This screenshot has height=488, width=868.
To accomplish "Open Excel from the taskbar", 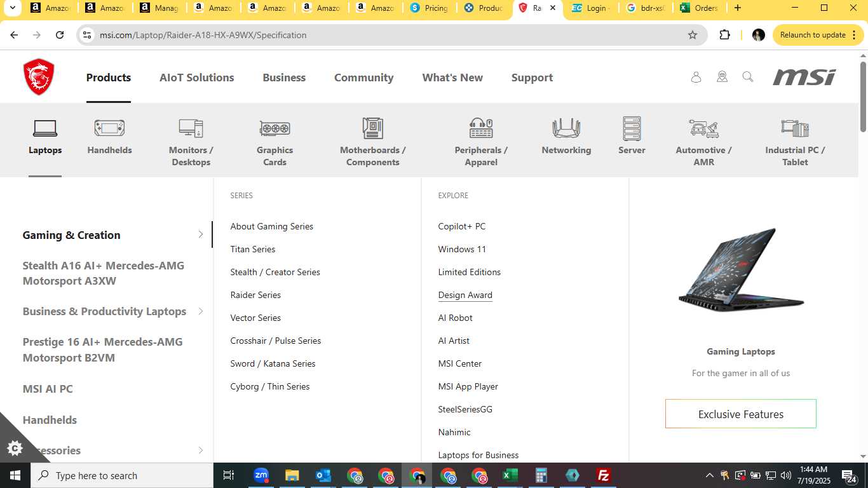I will 510,475.
